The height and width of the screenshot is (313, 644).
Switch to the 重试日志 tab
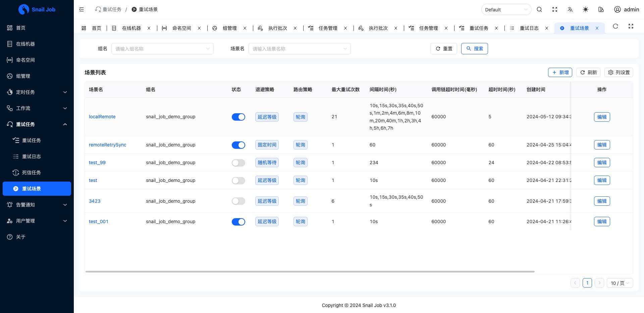tap(529, 28)
